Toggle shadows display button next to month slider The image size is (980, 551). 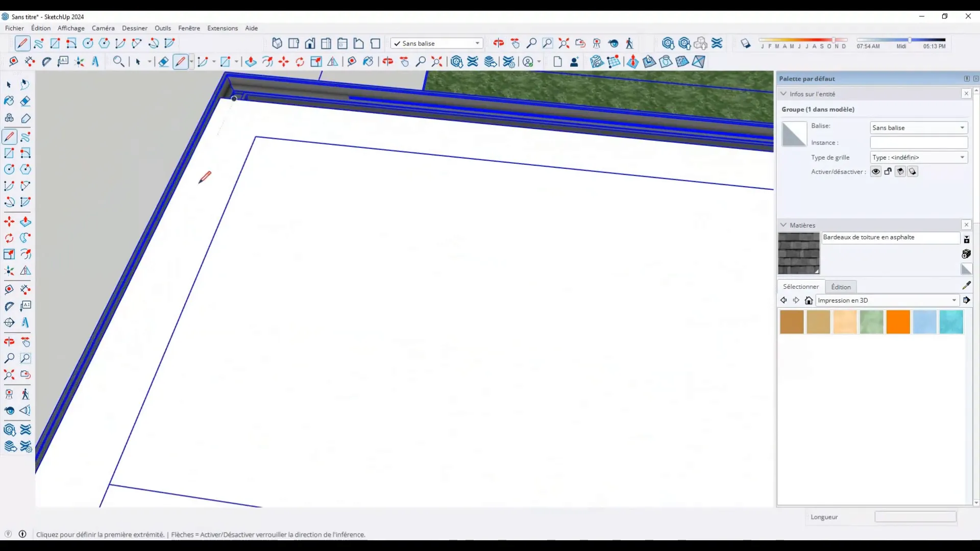tap(746, 43)
